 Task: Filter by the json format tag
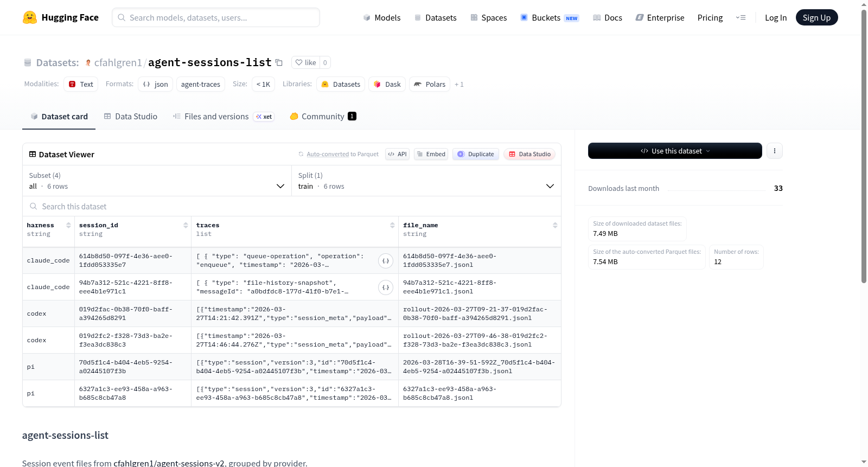[x=155, y=84]
